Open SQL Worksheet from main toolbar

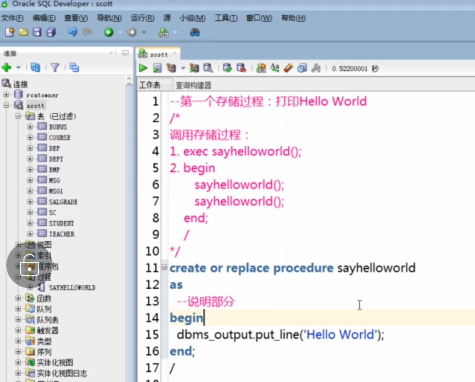point(163,32)
